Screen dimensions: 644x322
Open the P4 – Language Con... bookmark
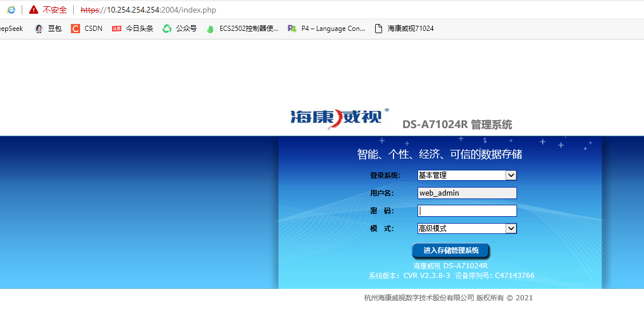click(333, 29)
